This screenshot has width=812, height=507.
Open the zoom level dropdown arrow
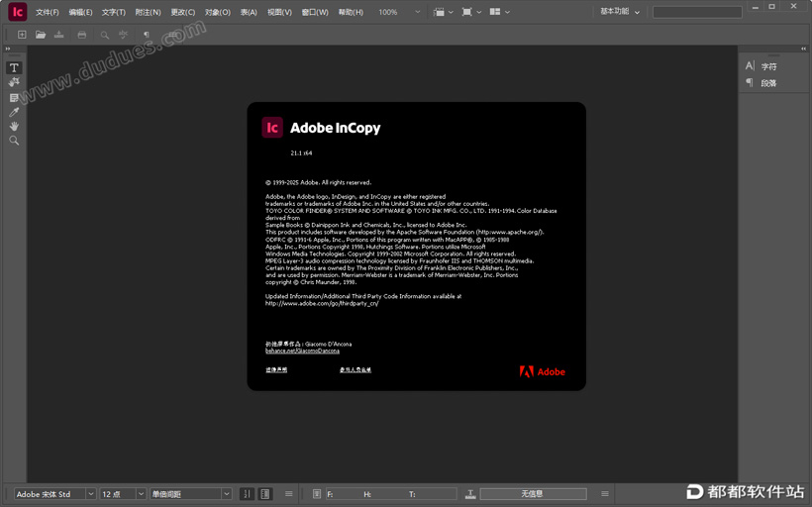(x=418, y=12)
